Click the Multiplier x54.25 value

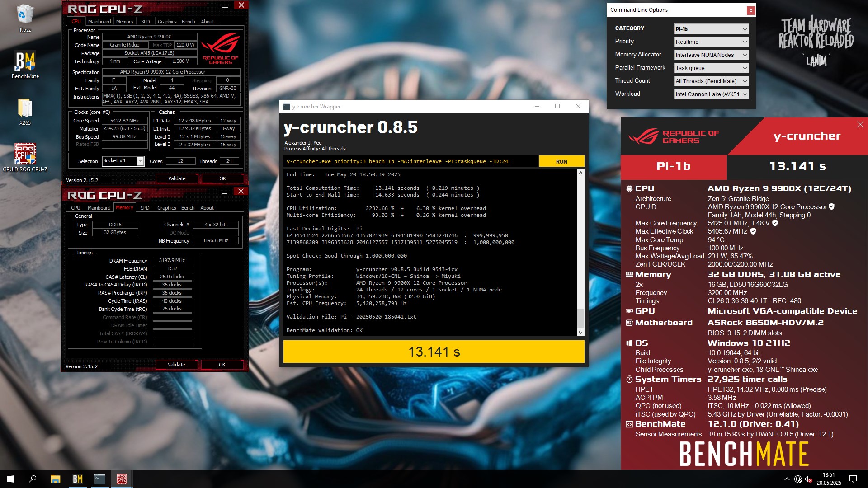pos(124,128)
